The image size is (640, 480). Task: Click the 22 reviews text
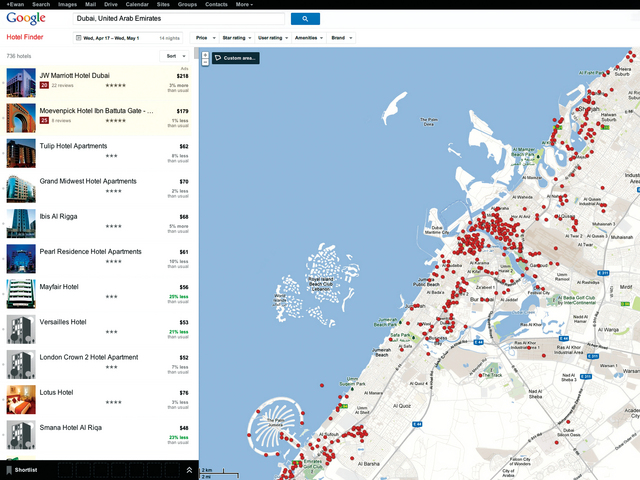pos(62,85)
